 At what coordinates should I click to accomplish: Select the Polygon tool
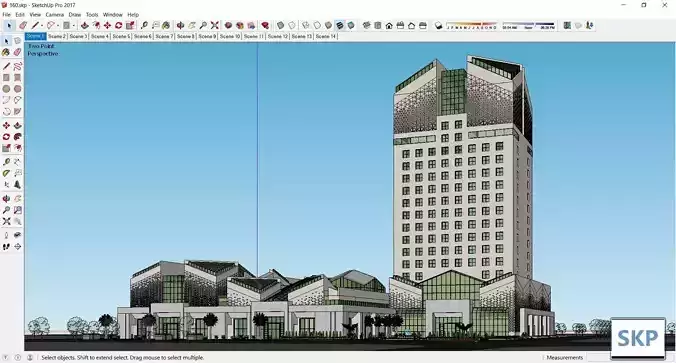pos(17,89)
